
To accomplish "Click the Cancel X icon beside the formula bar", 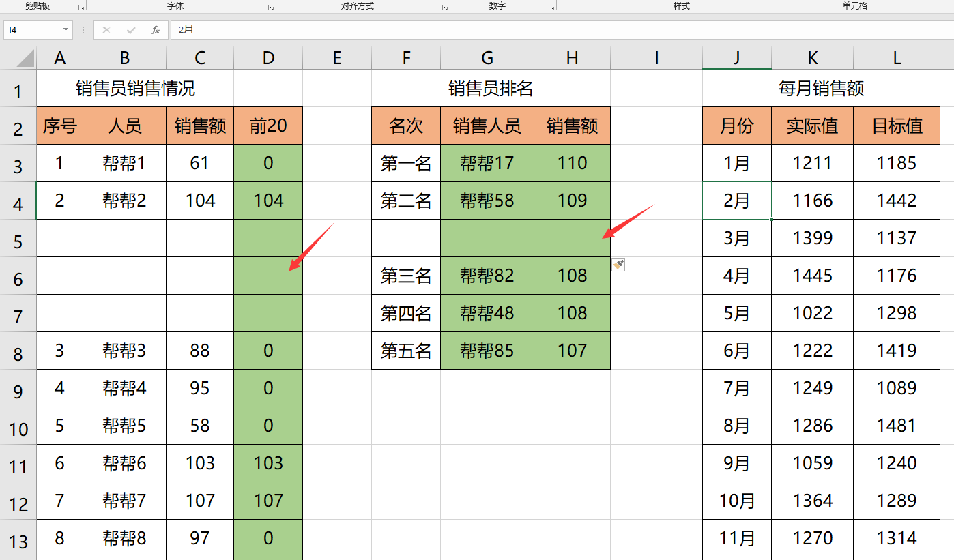I will pos(106,30).
